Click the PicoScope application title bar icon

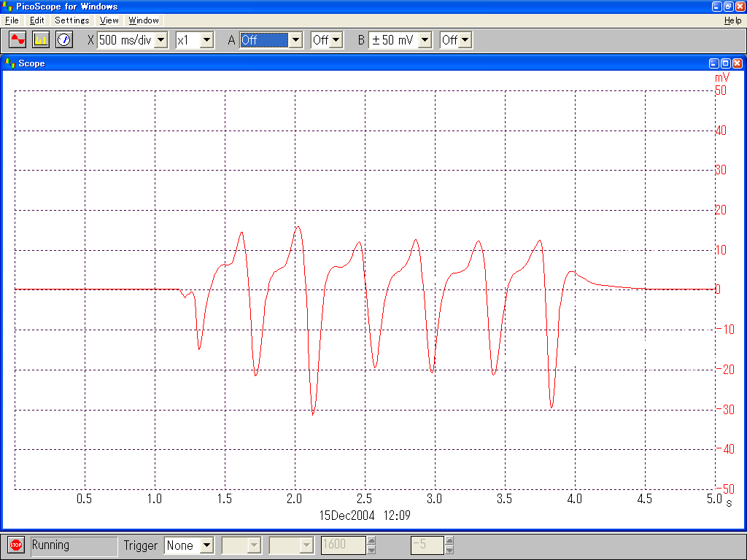coord(8,7)
